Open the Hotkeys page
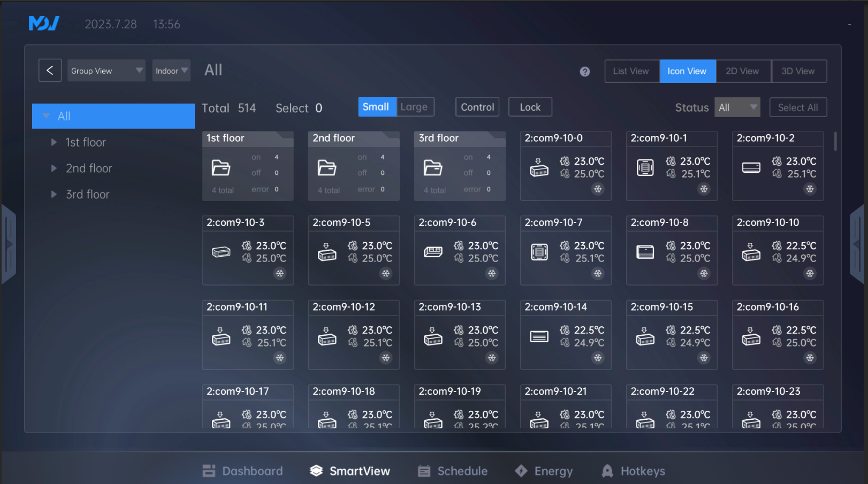 633,471
